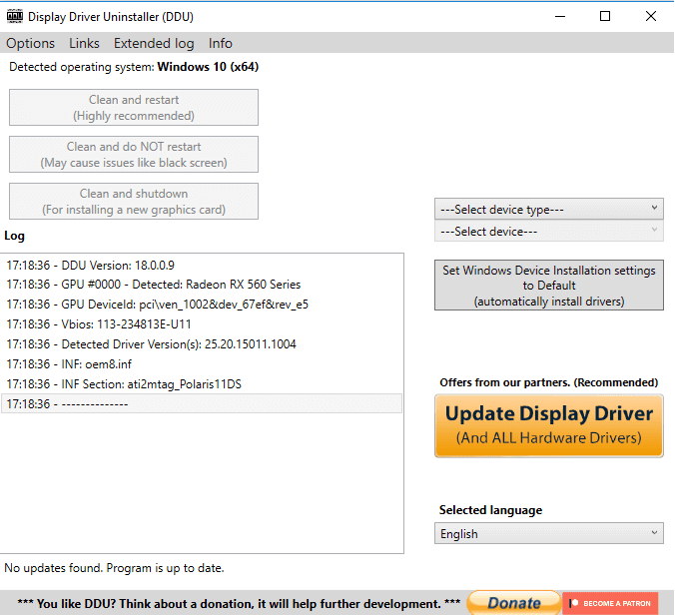This screenshot has height=616, width=675.
Task: Select the INF Section ati2mtag_Polaris11DS line
Action: coord(202,384)
